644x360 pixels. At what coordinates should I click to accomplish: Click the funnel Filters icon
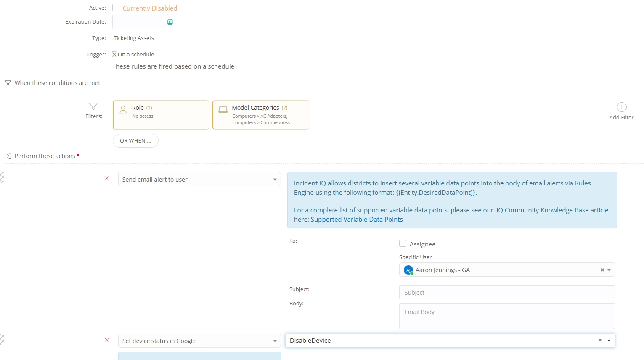coord(93,106)
